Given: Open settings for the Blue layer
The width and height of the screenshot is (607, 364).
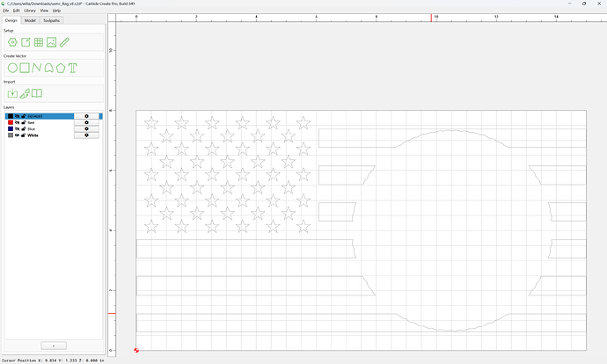Looking at the screenshot, I should [86, 129].
